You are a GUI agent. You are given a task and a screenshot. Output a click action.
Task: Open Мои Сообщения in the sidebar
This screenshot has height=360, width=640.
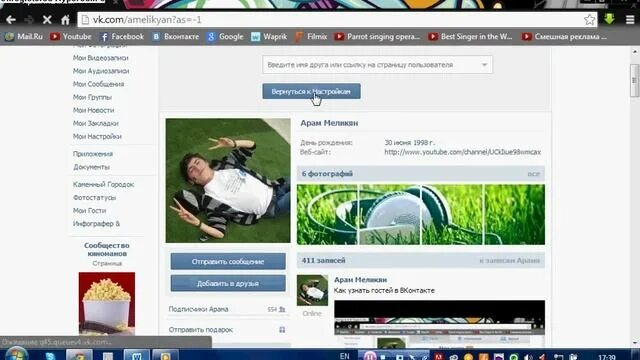tap(98, 84)
